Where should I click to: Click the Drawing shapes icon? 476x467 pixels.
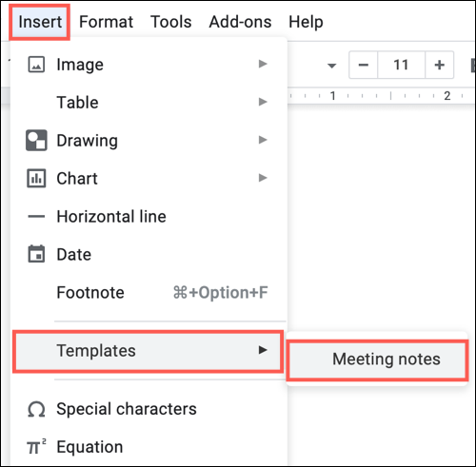pyautogui.click(x=36, y=140)
